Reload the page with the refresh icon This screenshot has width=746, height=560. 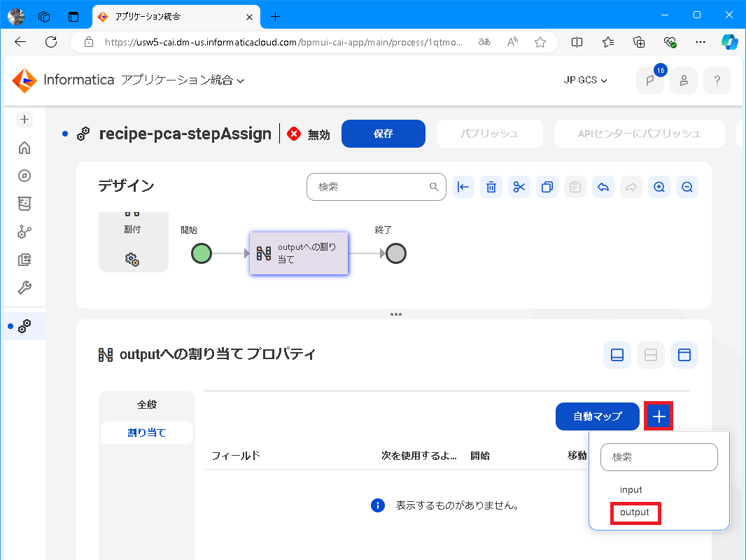(51, 42)
